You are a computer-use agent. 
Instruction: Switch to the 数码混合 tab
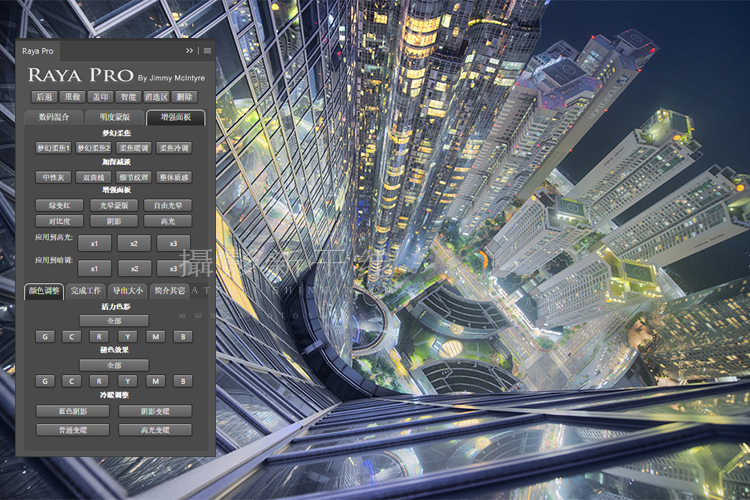point(54,117)
